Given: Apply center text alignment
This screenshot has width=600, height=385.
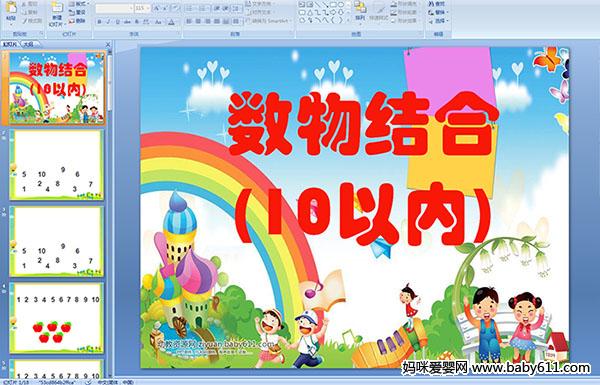Looking at the screenshot, I should coord(198,21).
